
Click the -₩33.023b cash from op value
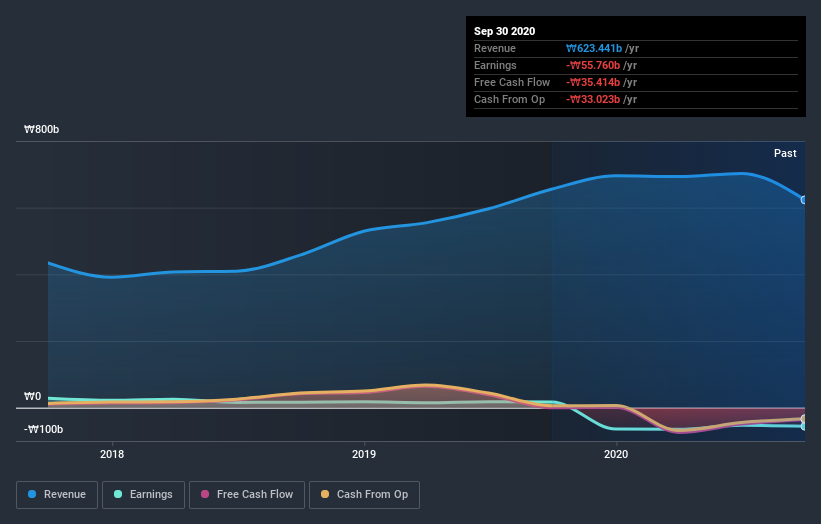tap(593, 99)
